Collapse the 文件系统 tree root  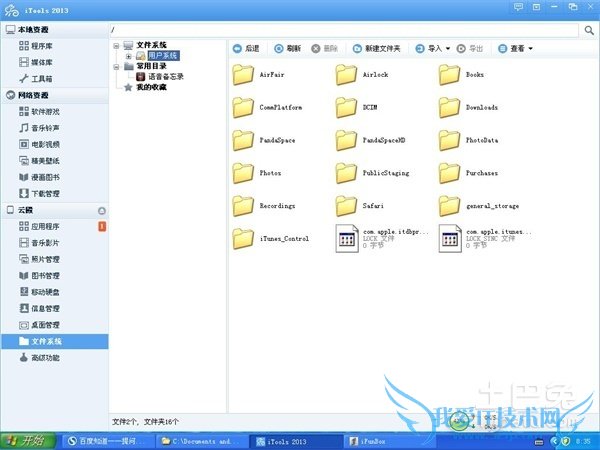(116, 46)
